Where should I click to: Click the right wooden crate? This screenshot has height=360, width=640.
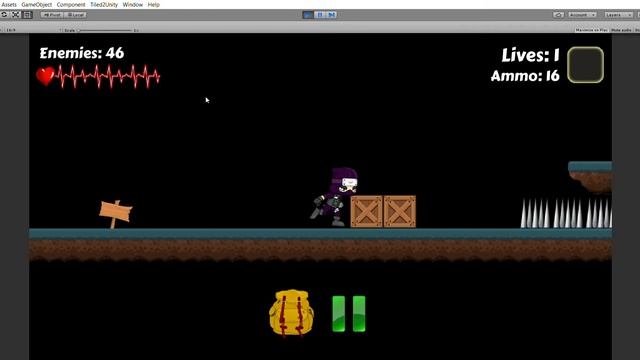click(x=400, y=211)
